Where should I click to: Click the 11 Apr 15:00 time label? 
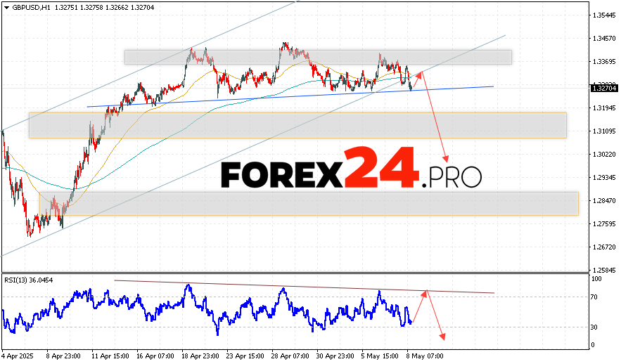[110, 356]
